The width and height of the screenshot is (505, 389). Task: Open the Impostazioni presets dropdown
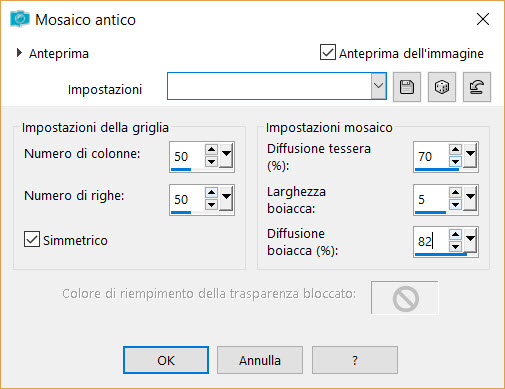point(378,86)
